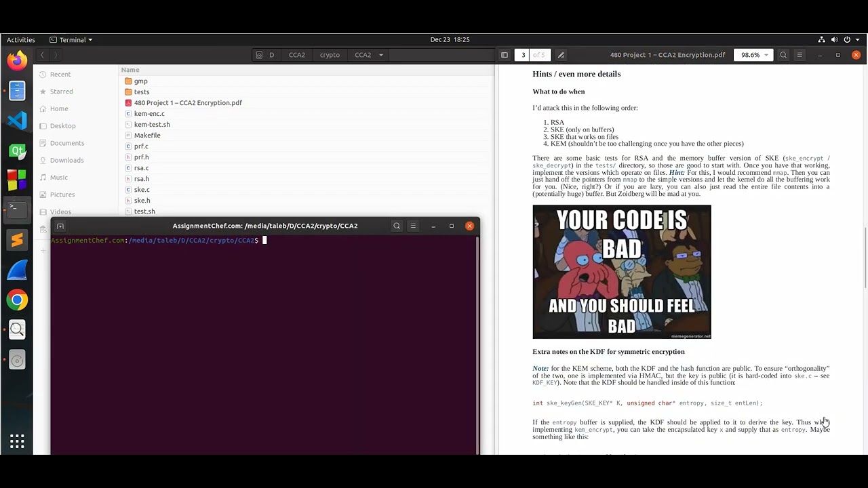Viewport: 868px width, 488px height.
Task: Select Starred in the file manager sidebar
Action: click(x=61, y=91)
